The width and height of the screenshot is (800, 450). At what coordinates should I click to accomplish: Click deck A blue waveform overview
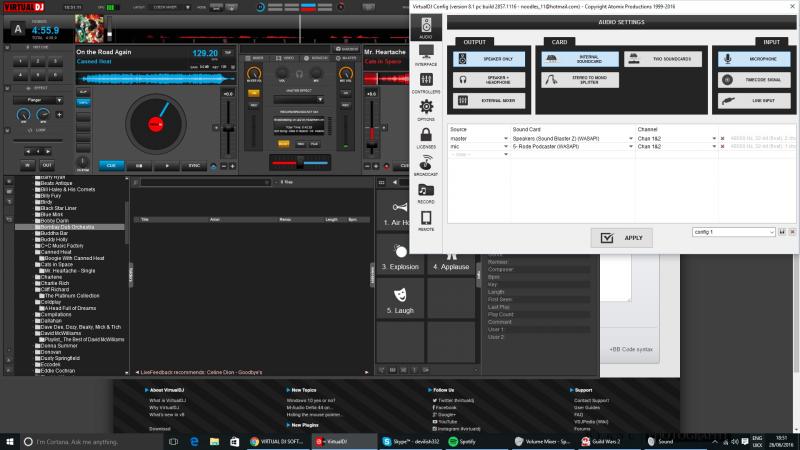pos(156,79)
